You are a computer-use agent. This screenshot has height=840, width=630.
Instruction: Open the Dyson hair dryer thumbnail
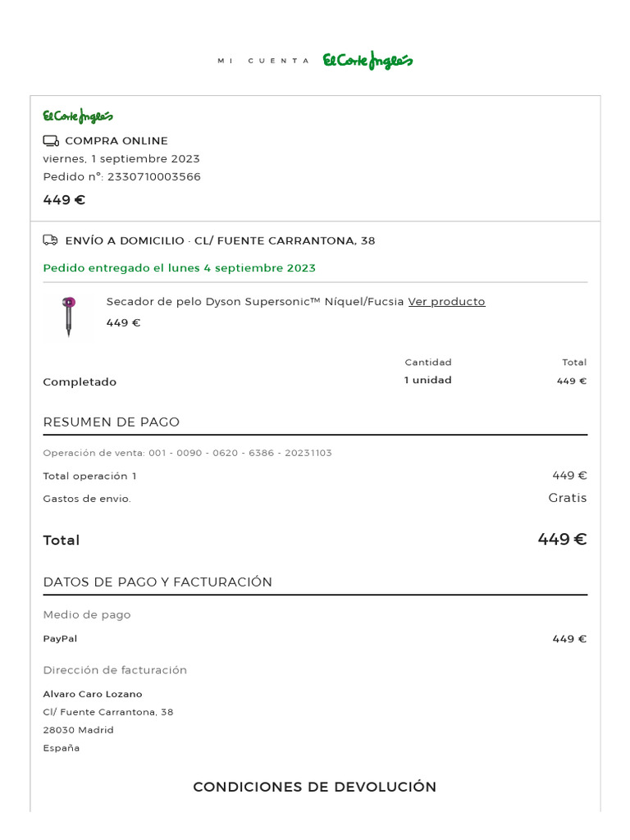[x=69, y=317]
